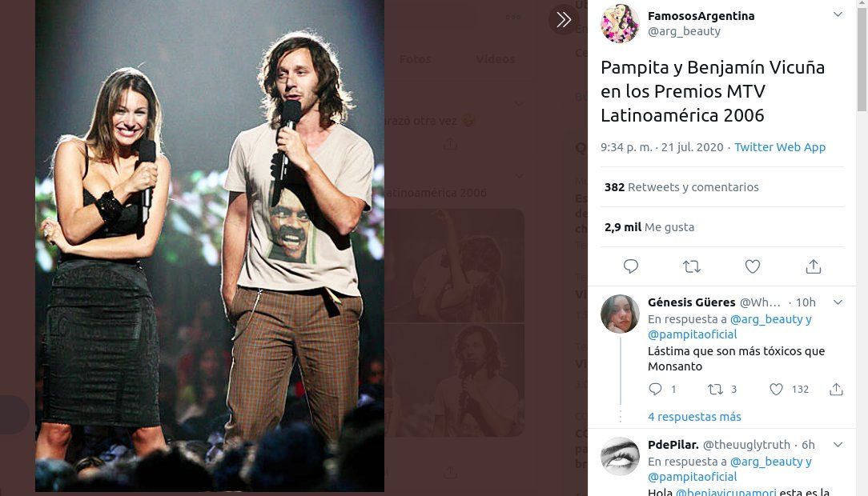Switch to the Videos tab
Viewport: 868px width, 496px height.
point(495,58)
